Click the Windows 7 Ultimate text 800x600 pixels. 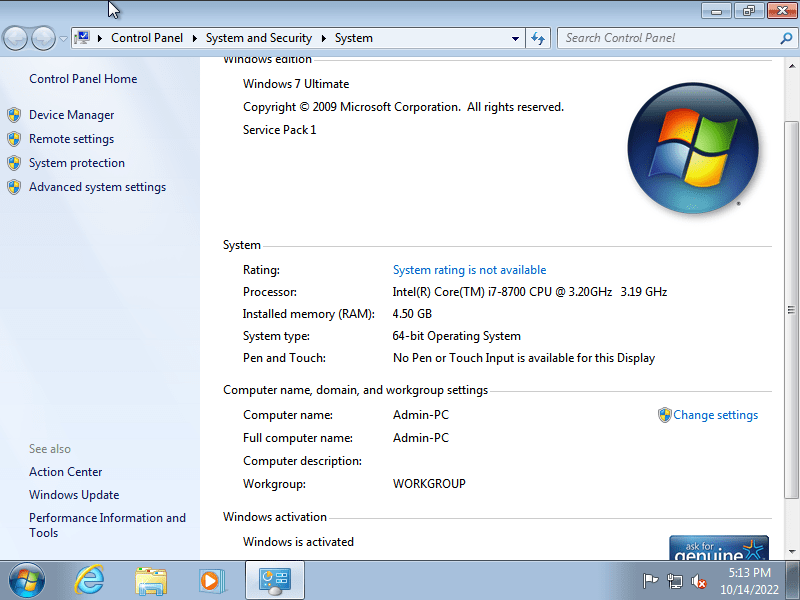click(296, 84)
